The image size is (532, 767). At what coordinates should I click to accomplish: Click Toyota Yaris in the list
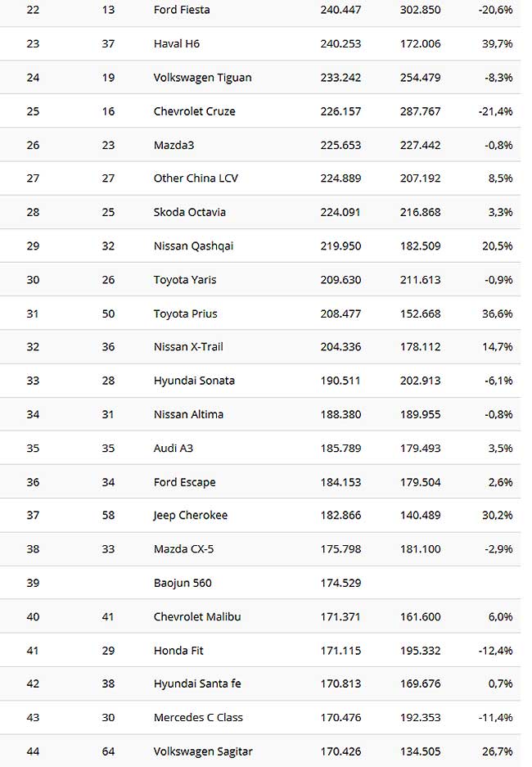[x=184, y=280]
